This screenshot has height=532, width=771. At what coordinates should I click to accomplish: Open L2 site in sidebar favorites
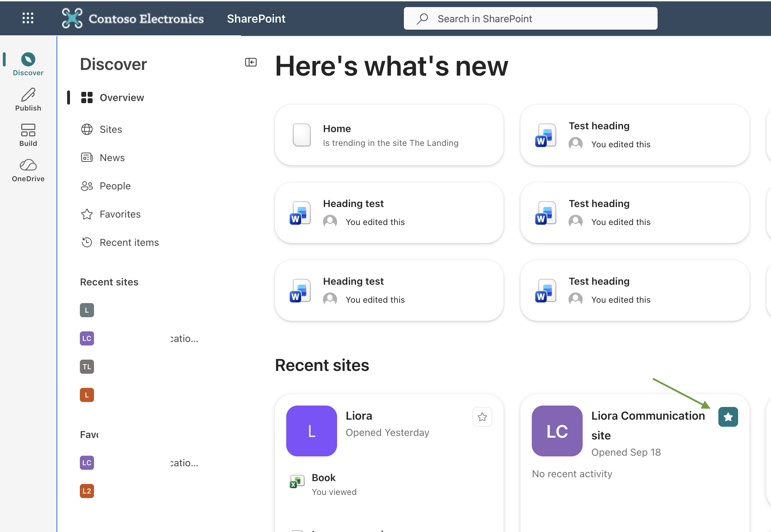coord(87,491)
